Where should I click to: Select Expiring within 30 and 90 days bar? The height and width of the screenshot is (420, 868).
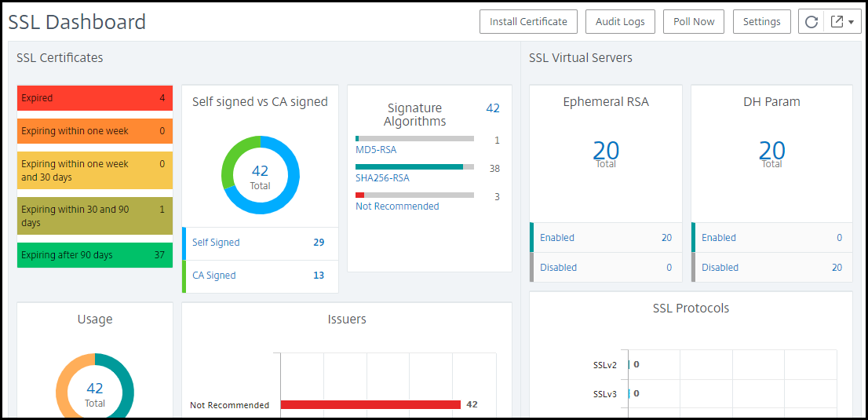click(x=95, y=216)
